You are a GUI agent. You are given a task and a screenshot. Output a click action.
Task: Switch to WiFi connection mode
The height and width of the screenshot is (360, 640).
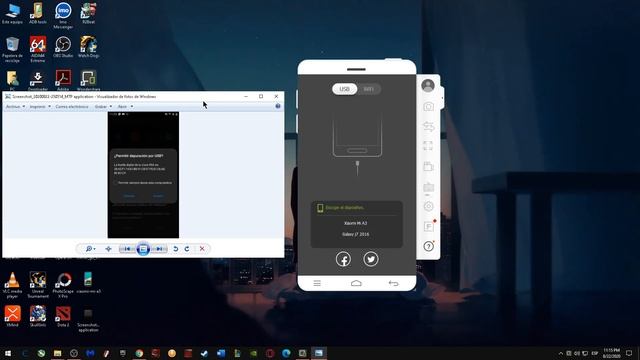pos(369,89)
